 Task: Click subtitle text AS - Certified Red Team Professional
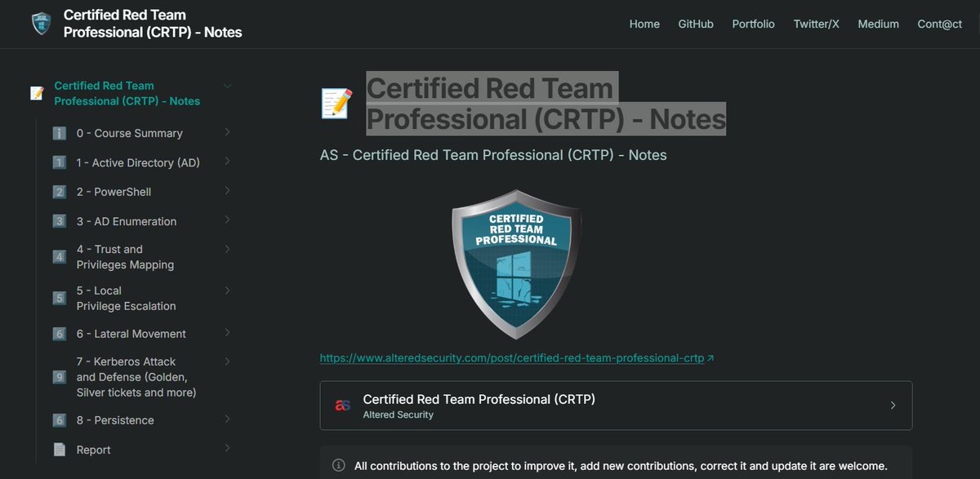coord(493,155)
